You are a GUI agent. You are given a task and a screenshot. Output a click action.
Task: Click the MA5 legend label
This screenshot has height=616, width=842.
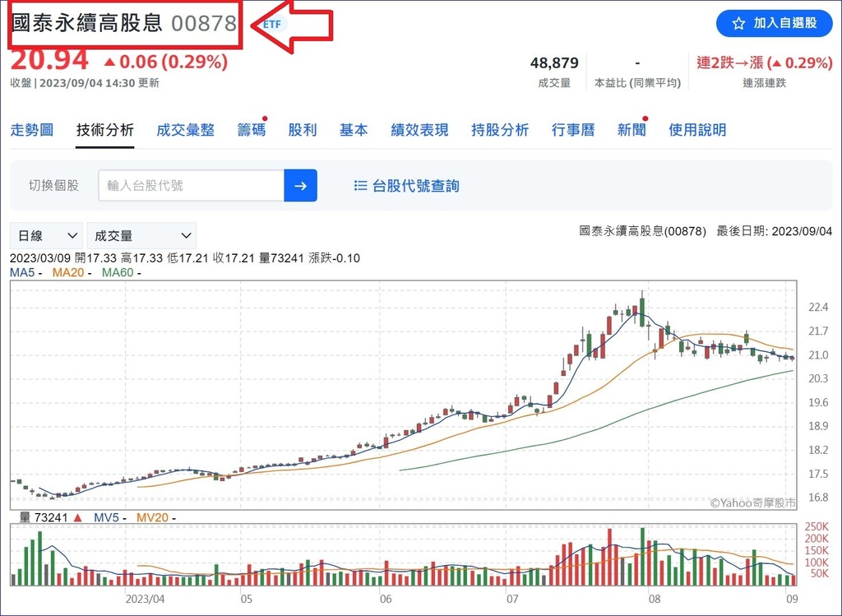pos(22,272)
